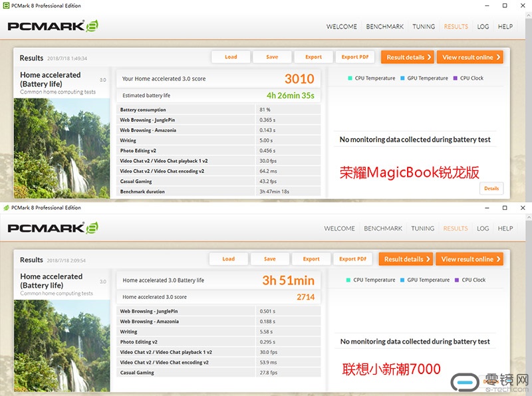Click the "Benchmark duration" row showing 3h 47min 18s
Viewport: 532px width, 396px height.
click(219, 191)
